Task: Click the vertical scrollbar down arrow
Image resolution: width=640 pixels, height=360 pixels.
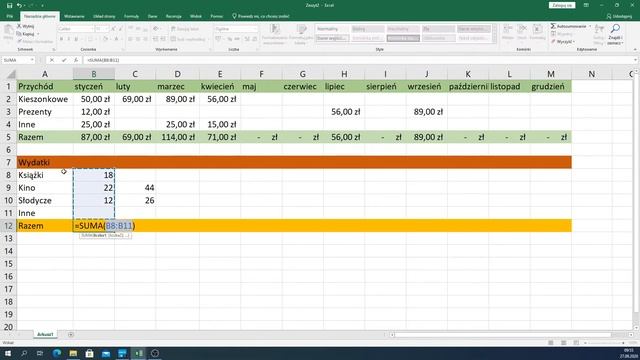Action: click(636, 327)
